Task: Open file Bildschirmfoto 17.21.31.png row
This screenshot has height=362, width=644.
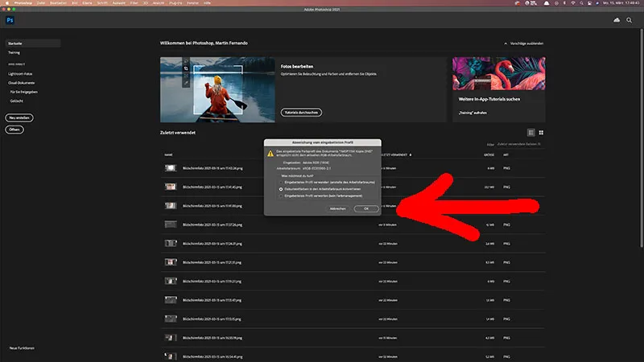Action: pyautogui.click(x=353, y=262)
